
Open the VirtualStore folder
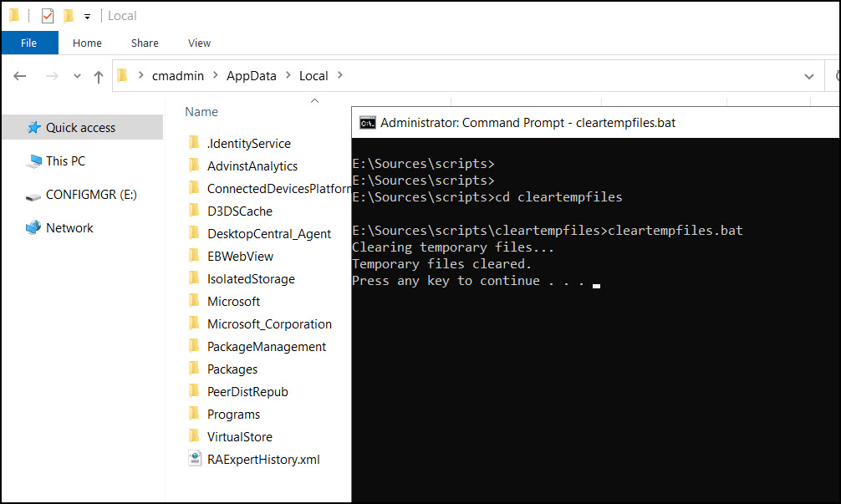[239, 435]
